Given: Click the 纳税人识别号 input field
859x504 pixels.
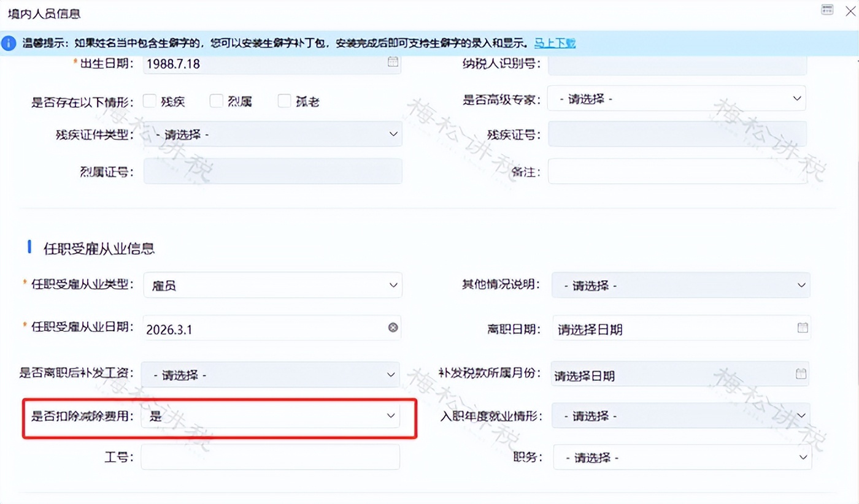Looking at the screenshot, I should tap(675, 63).
